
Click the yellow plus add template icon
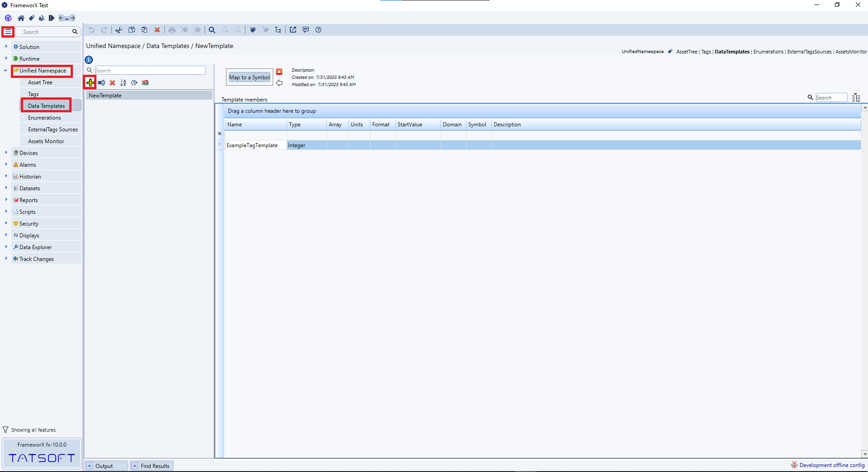(91, 82)
